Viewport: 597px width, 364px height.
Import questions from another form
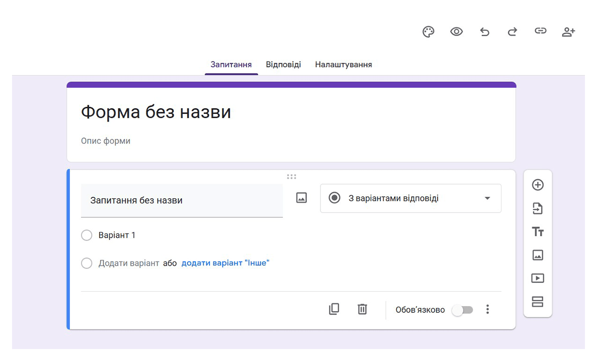(x=538, y=208)
